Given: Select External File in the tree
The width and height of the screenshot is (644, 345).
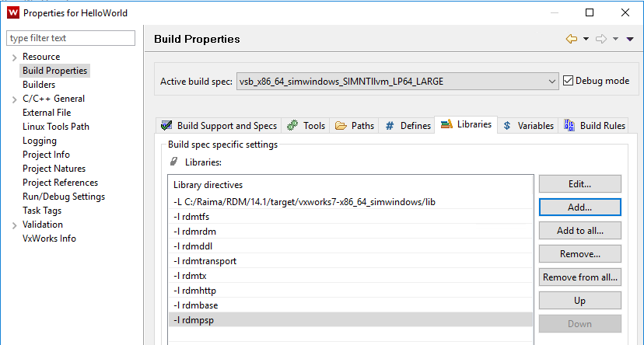Looking at the screenshot, I should 47,113.
